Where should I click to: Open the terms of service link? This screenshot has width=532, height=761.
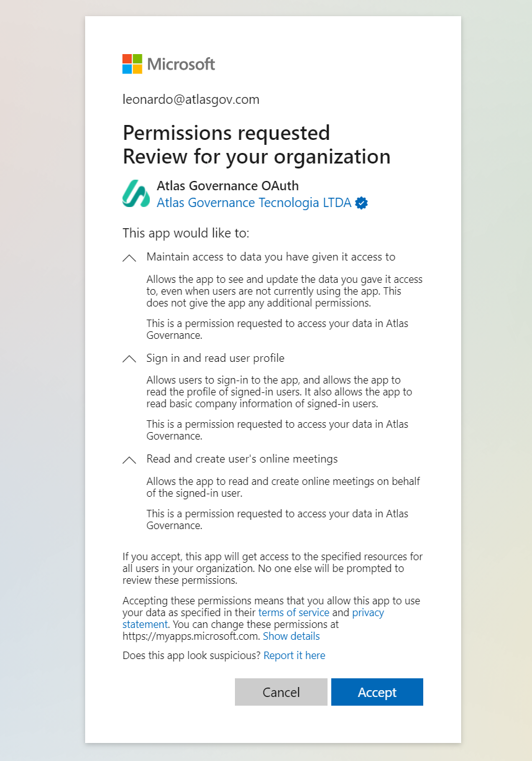[294, 612]
